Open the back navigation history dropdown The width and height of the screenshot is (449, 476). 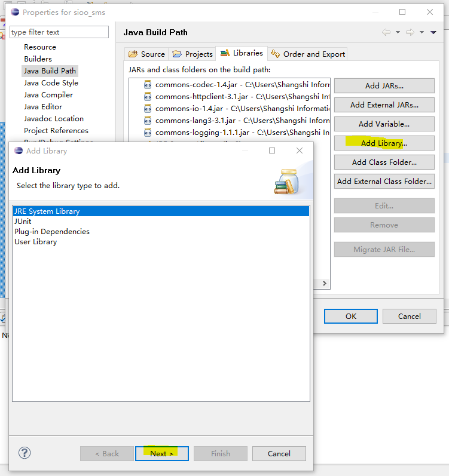[x=398, y=32]
